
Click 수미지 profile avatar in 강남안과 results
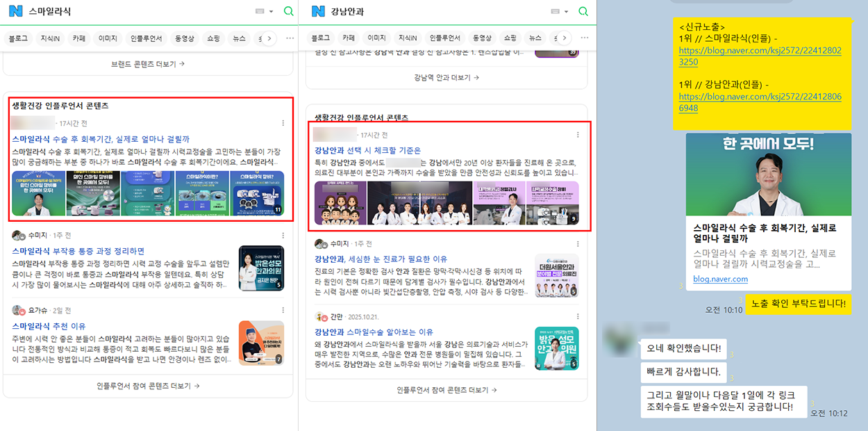coord(320,244)
